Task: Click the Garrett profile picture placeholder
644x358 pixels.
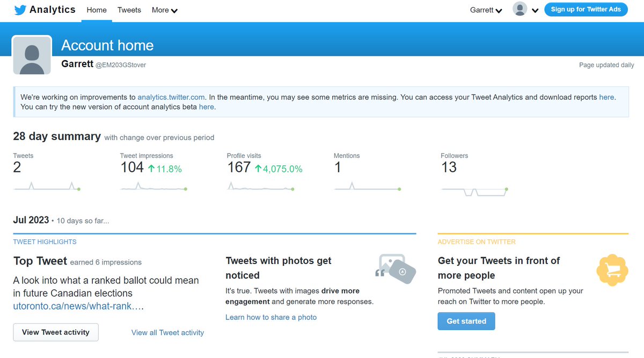Action: click(x=32, y=55)
